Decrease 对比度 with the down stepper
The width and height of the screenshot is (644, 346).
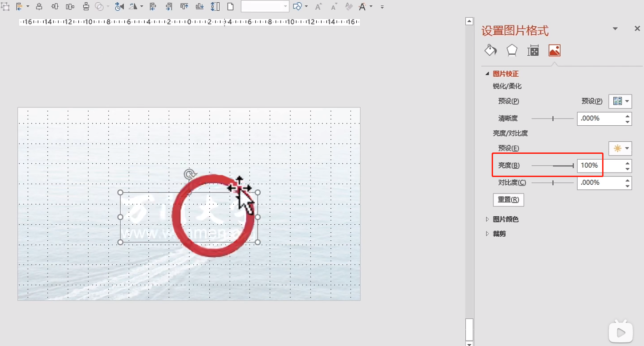click(x=628, y=186)
